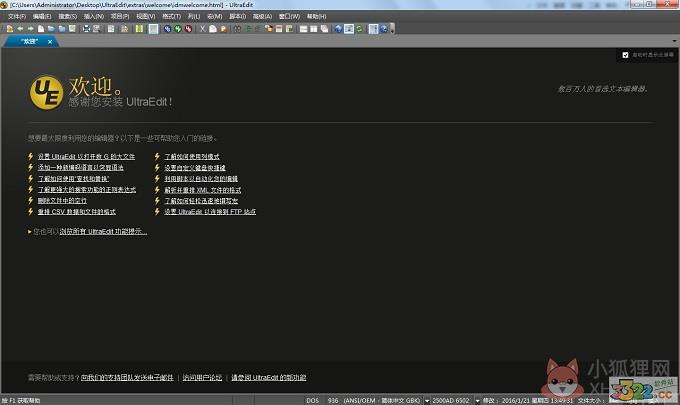The width and height of the screenshot is (680, 405).
Task: Click the binoculars icon in toolbar
Action: pyautogui.click(x=237, y=29)
